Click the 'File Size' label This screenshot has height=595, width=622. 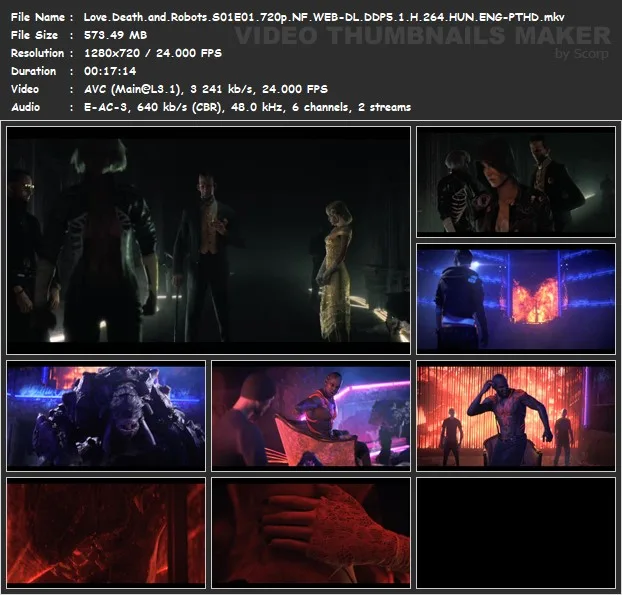click(35, 35)
